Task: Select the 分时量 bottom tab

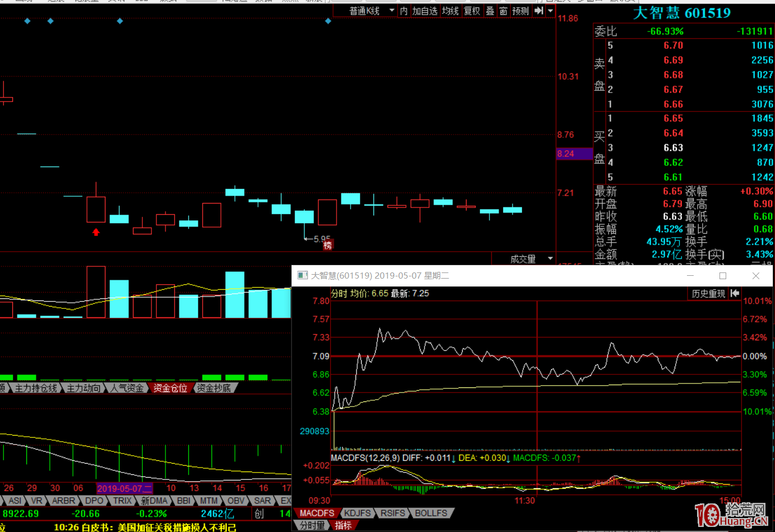Action: 312,525
